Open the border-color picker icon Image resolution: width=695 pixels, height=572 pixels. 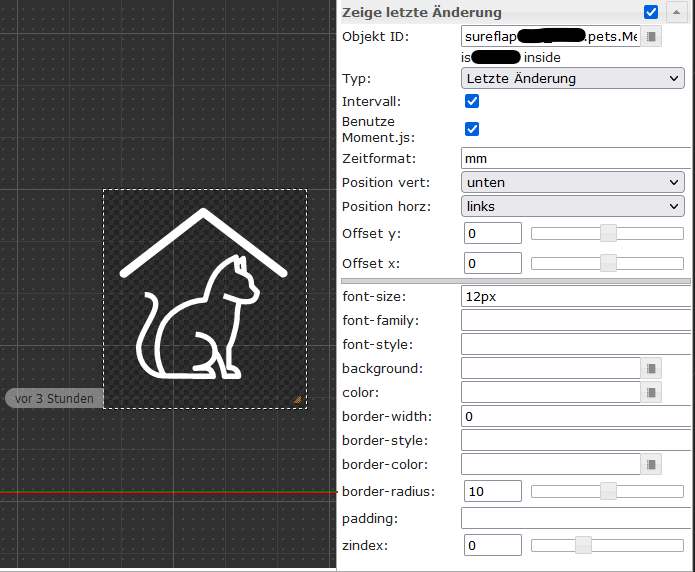(x=652, y=465)
